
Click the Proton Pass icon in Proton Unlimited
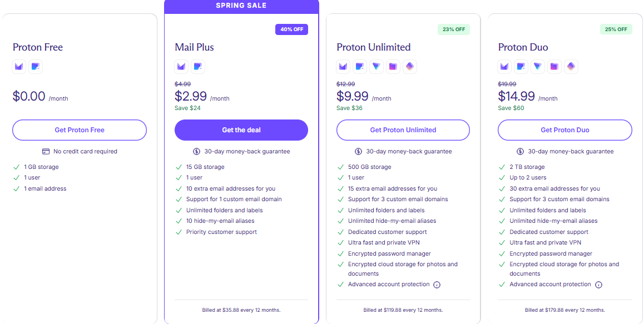[410, 66]
